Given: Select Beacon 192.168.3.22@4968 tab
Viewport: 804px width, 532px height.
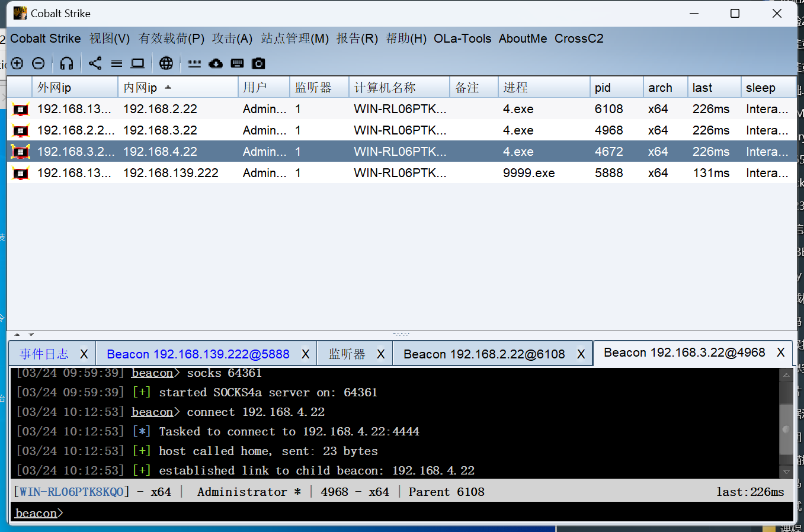Looking at the screenshot, I should [684, 352].
